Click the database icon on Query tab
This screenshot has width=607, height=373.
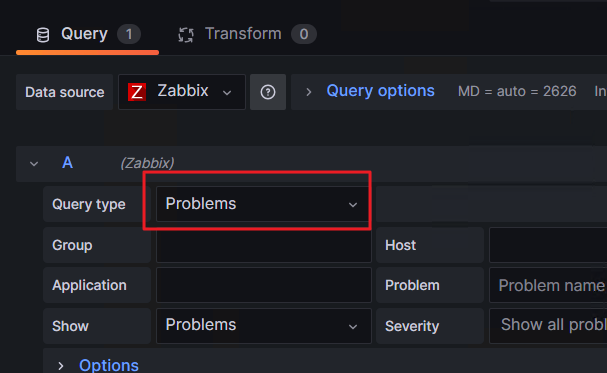tap(43, 35)
